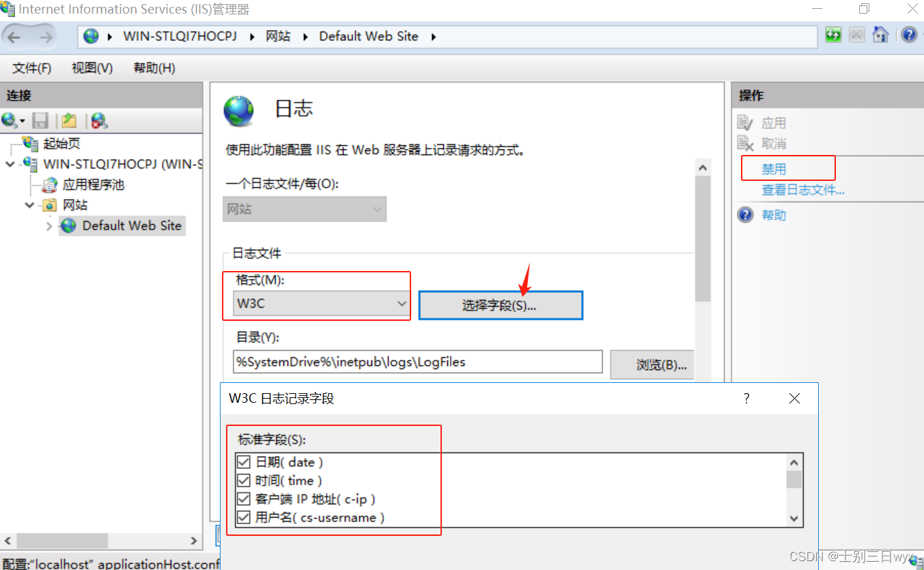This screenshot has width=924, height=570.
Task: Click WIN-STLQI7HOCPJ in the breadcrumb
Action: 180,36
